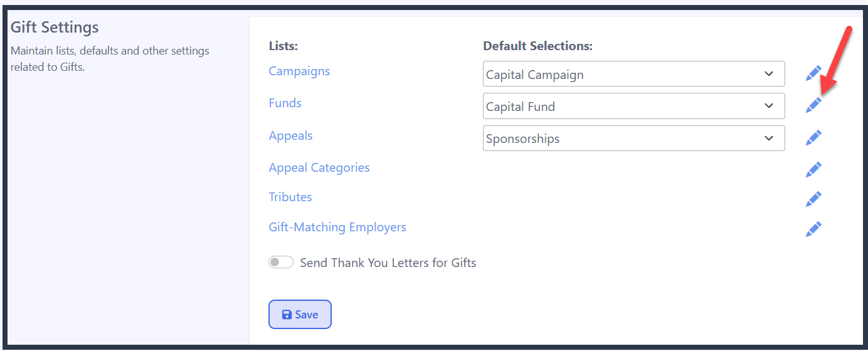
Task: Click the pencil edit icon for Funds
Action: [813, 105]
